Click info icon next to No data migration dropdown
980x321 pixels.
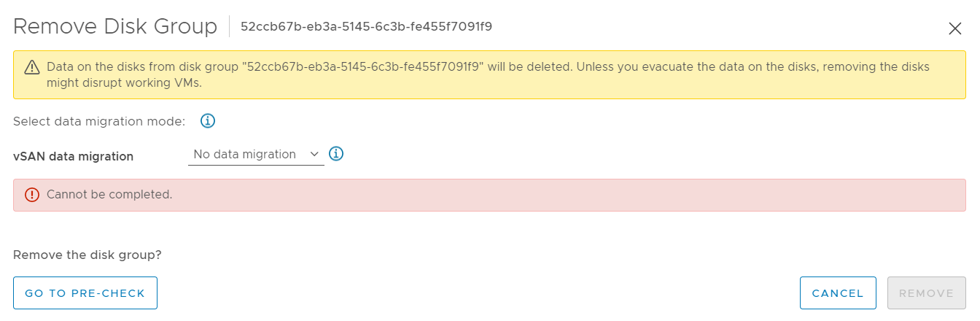click(x=336, y=154)
